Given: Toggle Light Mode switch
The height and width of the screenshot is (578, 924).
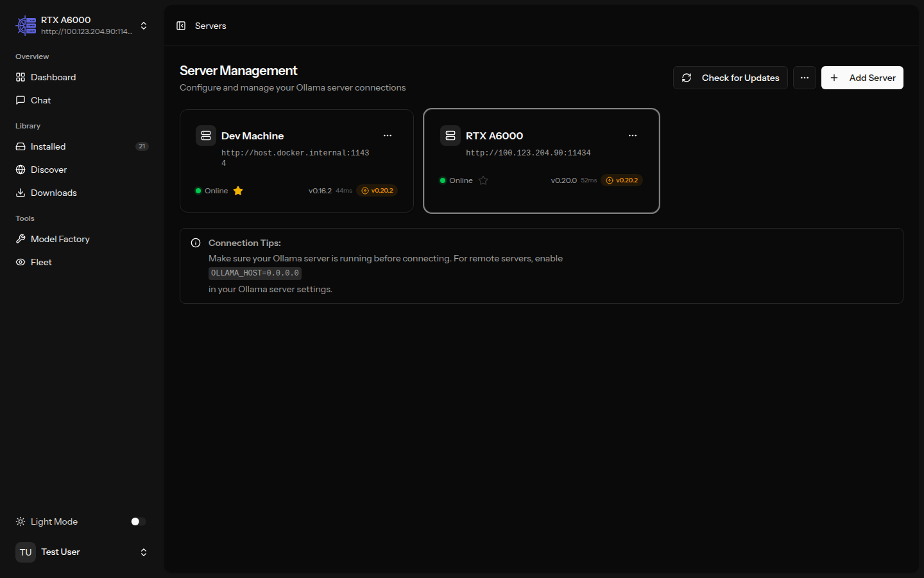Looking at the screenshot, I should 137,521.
